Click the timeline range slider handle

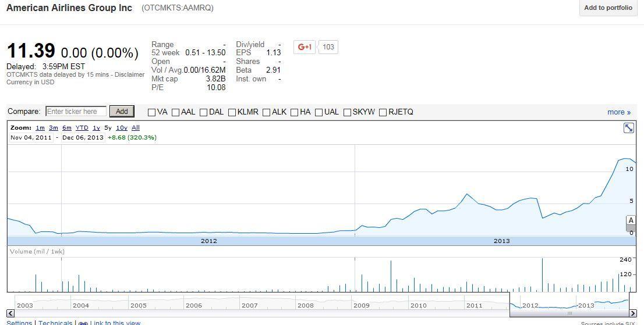click(569, 313)
